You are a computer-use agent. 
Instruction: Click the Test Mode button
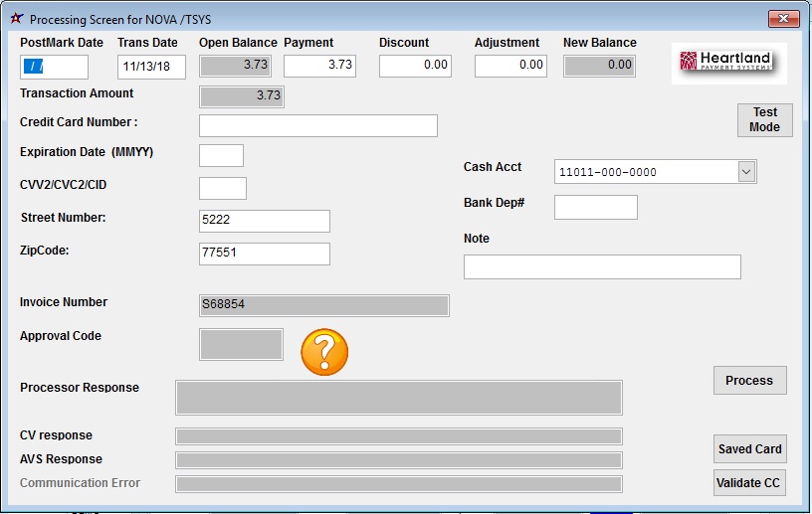(764, 120)
